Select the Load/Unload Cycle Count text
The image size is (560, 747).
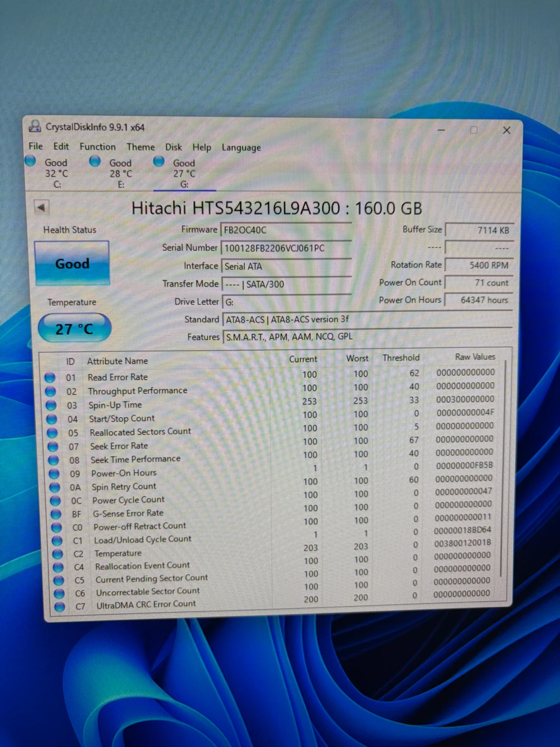point(143,539)
